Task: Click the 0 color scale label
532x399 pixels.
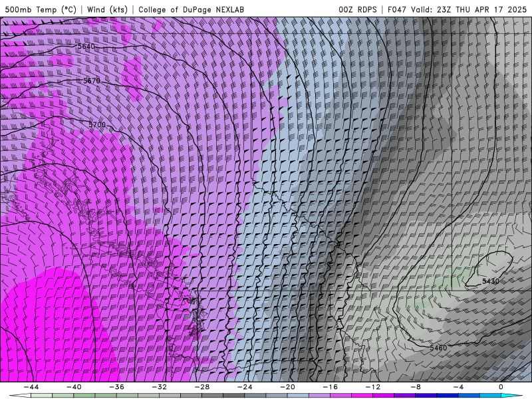Action: click(501, 387)
